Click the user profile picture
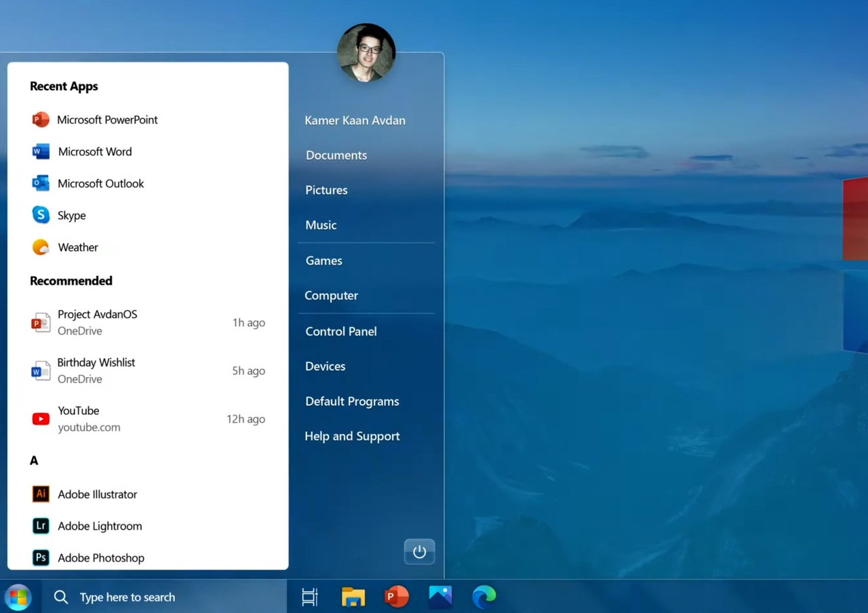This screenshot has width=868, height=613. pos(366,53)
